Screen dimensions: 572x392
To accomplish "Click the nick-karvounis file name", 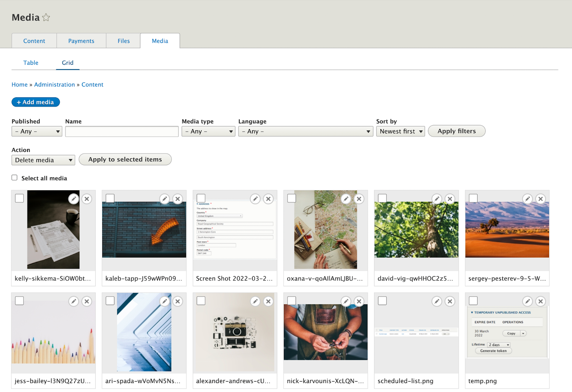I will 325,381.
